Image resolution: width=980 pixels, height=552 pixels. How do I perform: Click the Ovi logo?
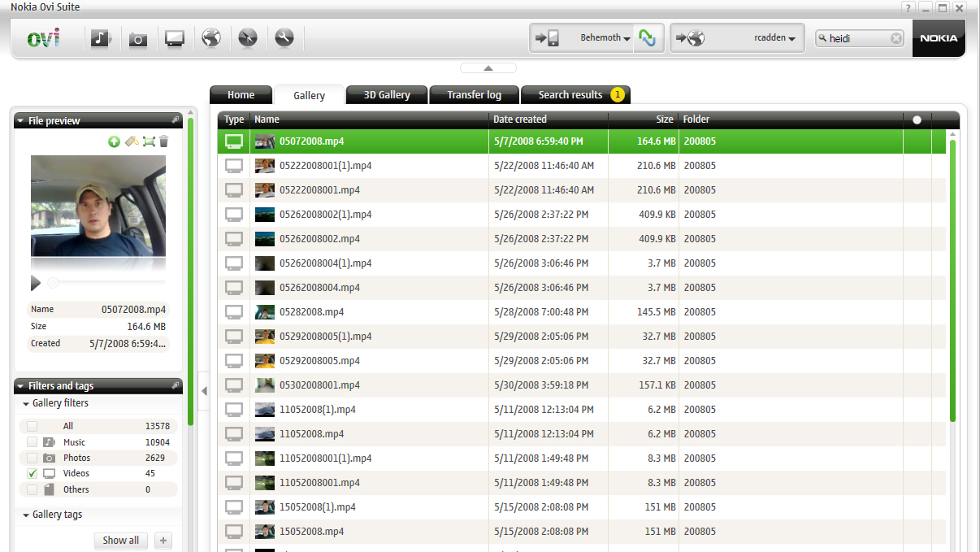pos(43,38)
